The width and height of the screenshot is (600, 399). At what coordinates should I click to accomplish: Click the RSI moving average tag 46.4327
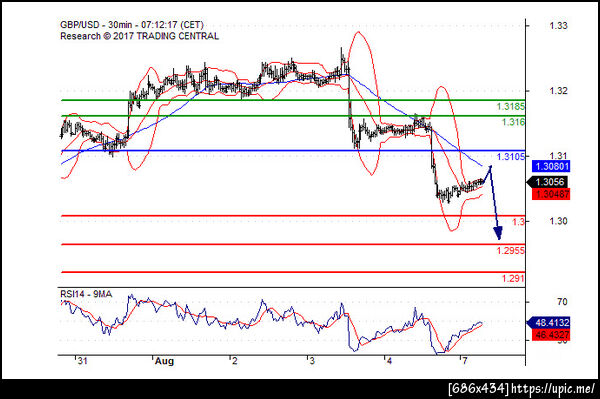tap(551, 335)
